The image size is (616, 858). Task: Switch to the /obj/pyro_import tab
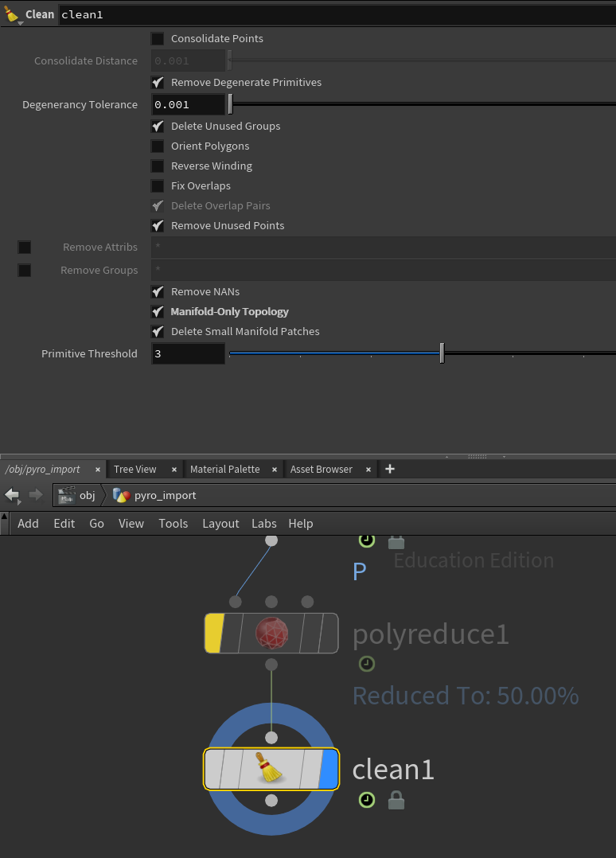pyautogui.click(x=43, y=469)
